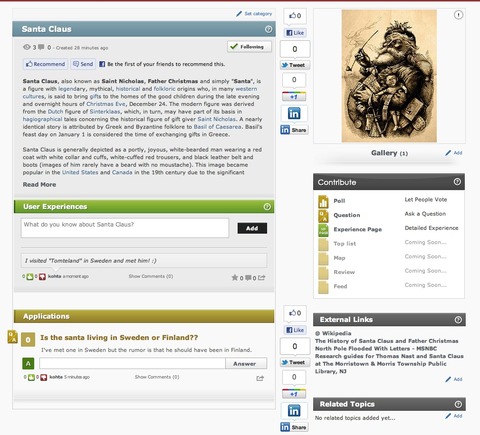Open help icon in Related Topics header
This screenshot has height=435, width=480.
pyautogui.click(x=458, y=404)
